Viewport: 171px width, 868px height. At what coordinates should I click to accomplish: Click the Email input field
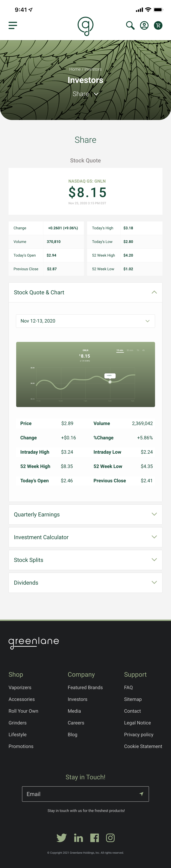(85, 794)
